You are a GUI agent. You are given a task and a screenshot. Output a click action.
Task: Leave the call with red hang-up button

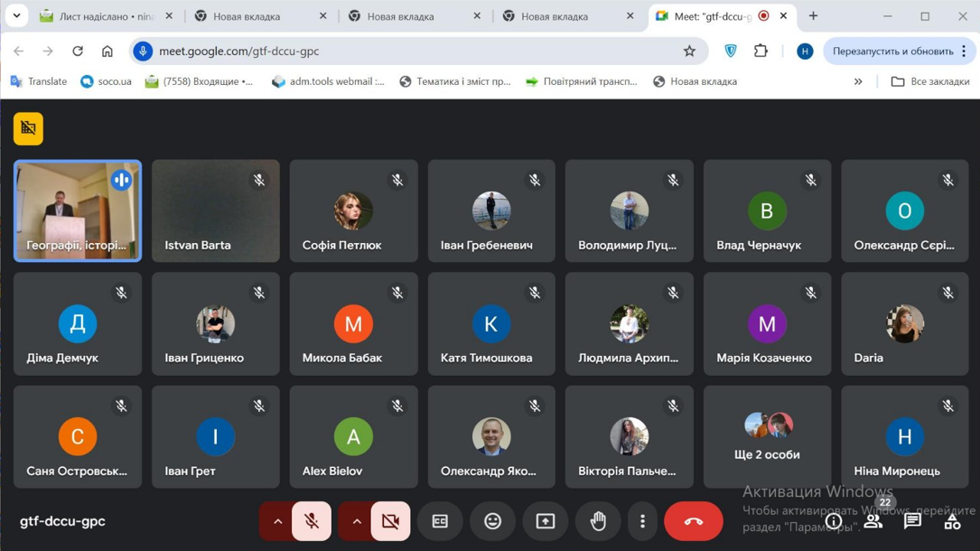pyautogui.click(x=693, y=521)
